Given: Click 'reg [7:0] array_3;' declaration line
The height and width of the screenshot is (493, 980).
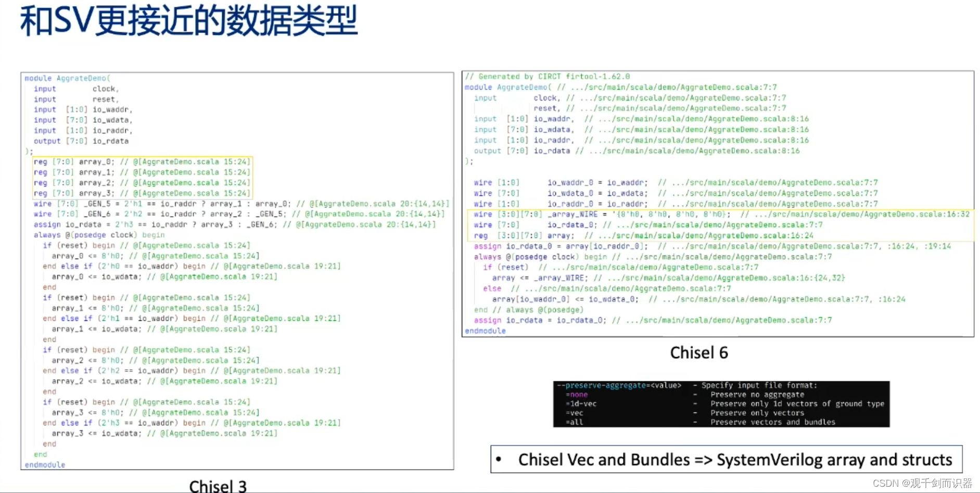Looking at the screenshot, I should [x=142, y=193].
